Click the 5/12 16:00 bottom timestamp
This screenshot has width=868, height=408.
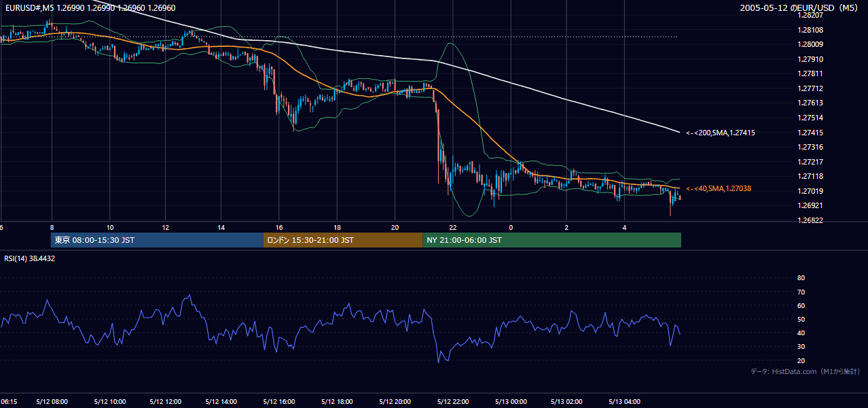pos(279,402)
